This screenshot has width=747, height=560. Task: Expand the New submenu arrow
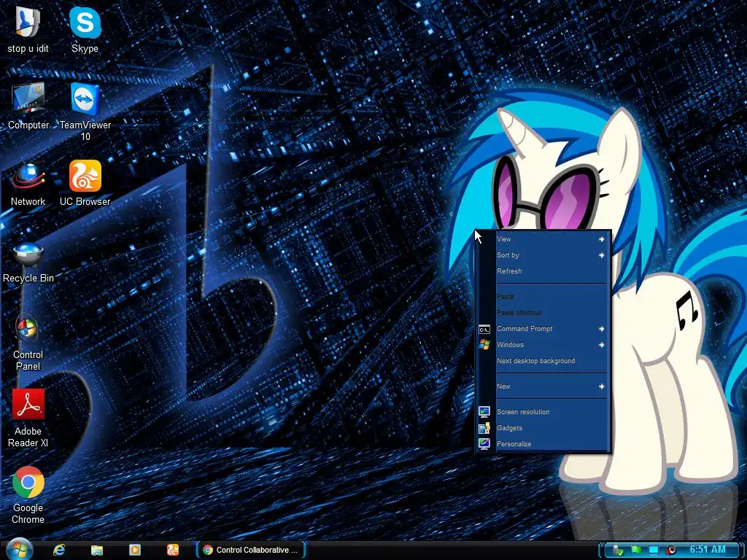point(602,386)
